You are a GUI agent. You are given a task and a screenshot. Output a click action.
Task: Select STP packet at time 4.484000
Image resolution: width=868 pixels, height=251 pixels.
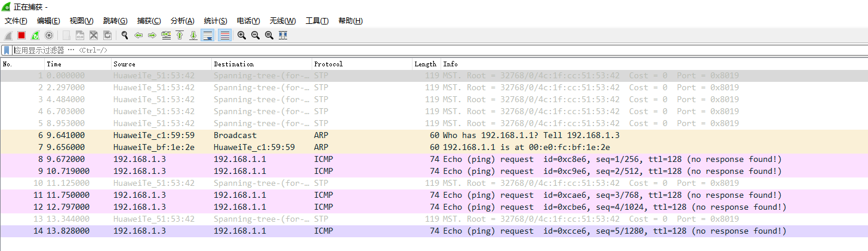434,99
